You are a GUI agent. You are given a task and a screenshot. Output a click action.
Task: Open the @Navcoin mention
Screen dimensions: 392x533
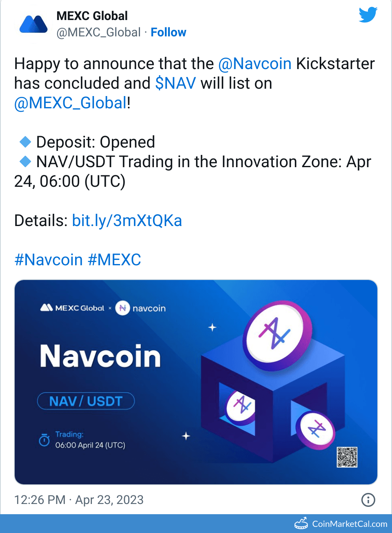click(x=255, y=64)
